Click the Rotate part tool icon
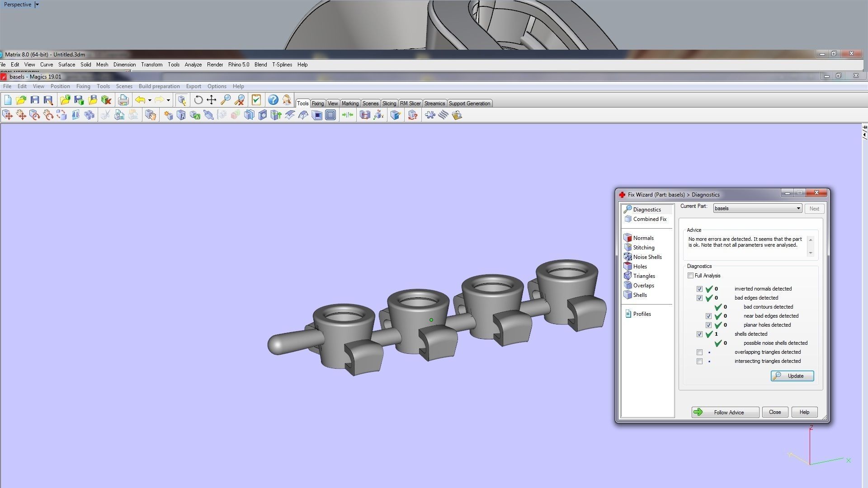Image resolution: width=868 pixels, height=488 pixels. [x=35, y=115]
